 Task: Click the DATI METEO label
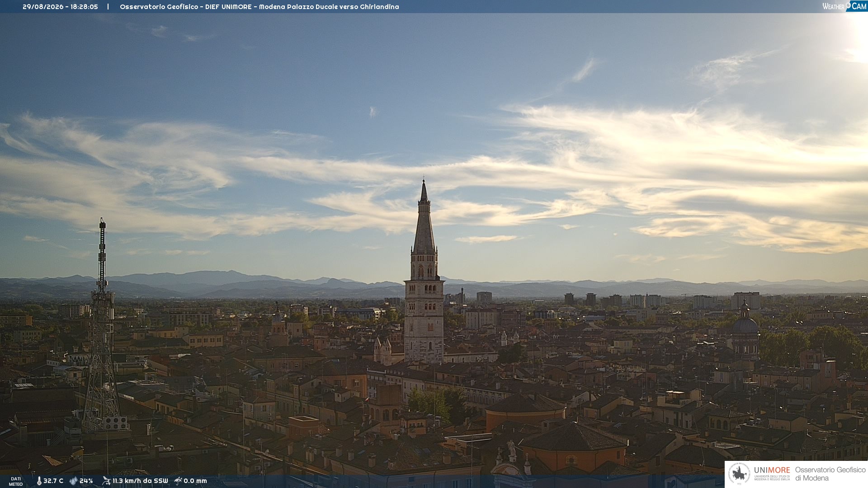point(16,481)
